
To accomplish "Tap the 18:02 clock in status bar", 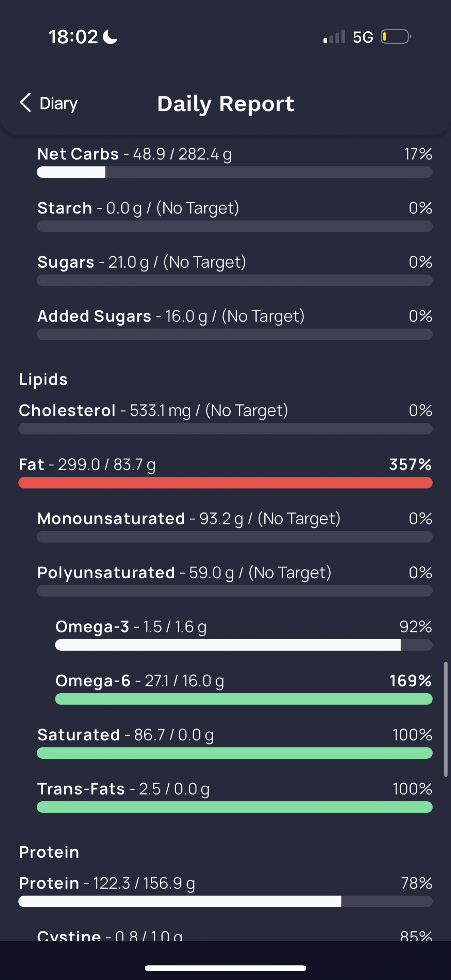I will coord(73,37).
